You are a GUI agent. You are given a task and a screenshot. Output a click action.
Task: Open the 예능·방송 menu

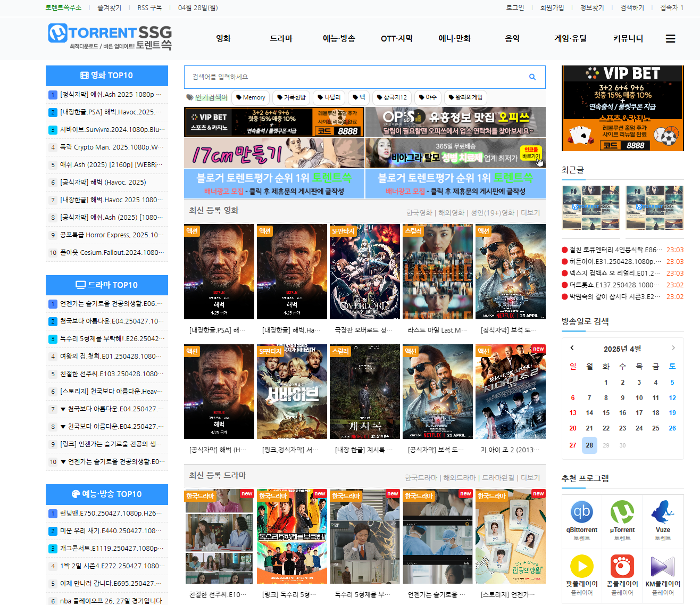click(339, 38)
